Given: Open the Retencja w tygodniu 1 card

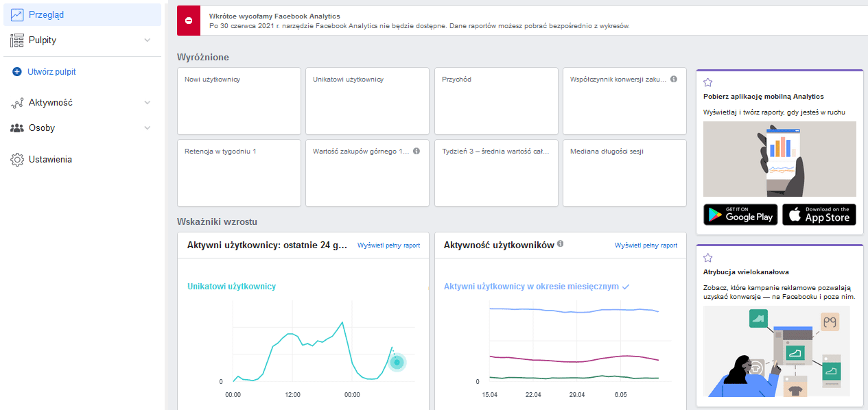Looking at the screenshot, I should coord(239,173).
